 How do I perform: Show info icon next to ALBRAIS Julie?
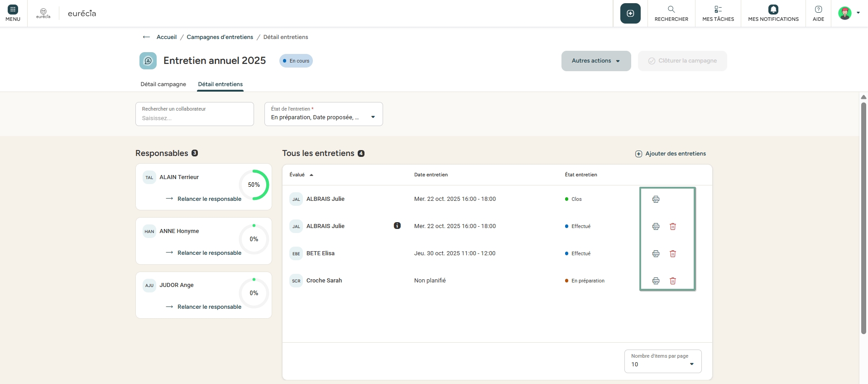click(x=397, y=226)
